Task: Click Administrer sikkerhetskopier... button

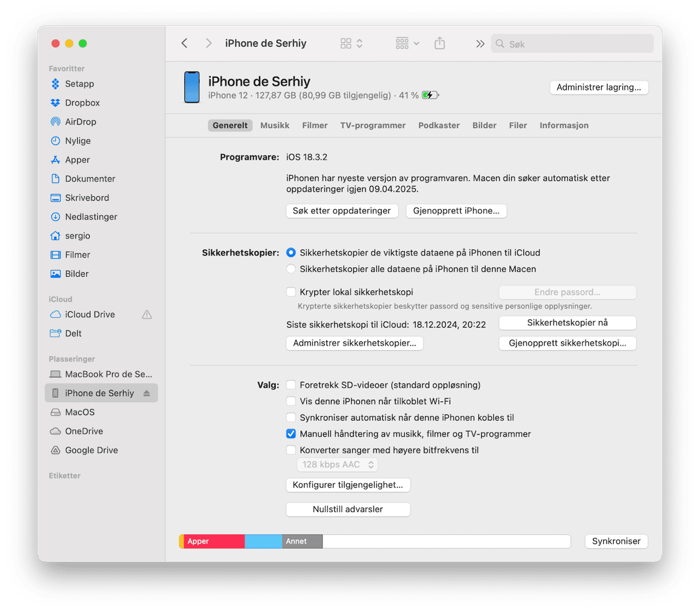Action: pos(355,343)
